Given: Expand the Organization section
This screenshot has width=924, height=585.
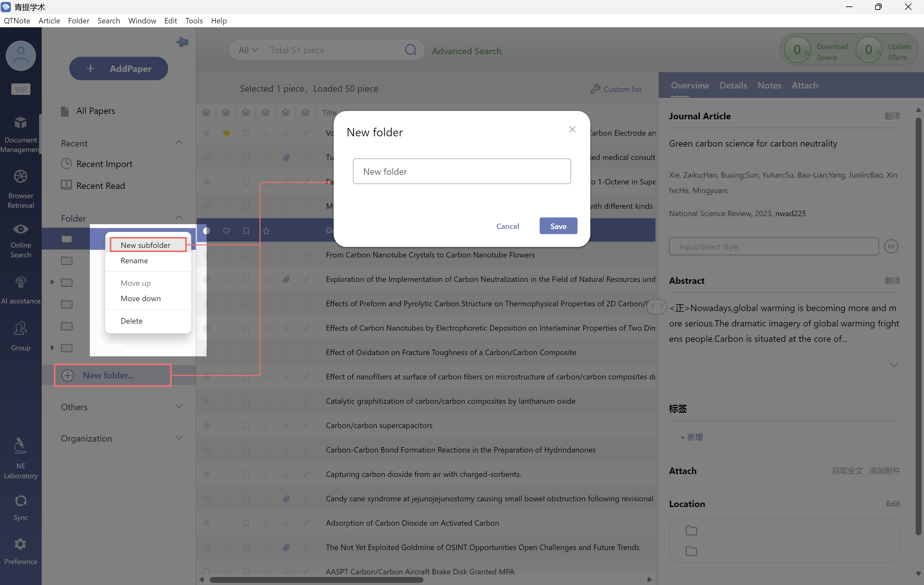Looking at the screenshot, I should click(179, 438).
